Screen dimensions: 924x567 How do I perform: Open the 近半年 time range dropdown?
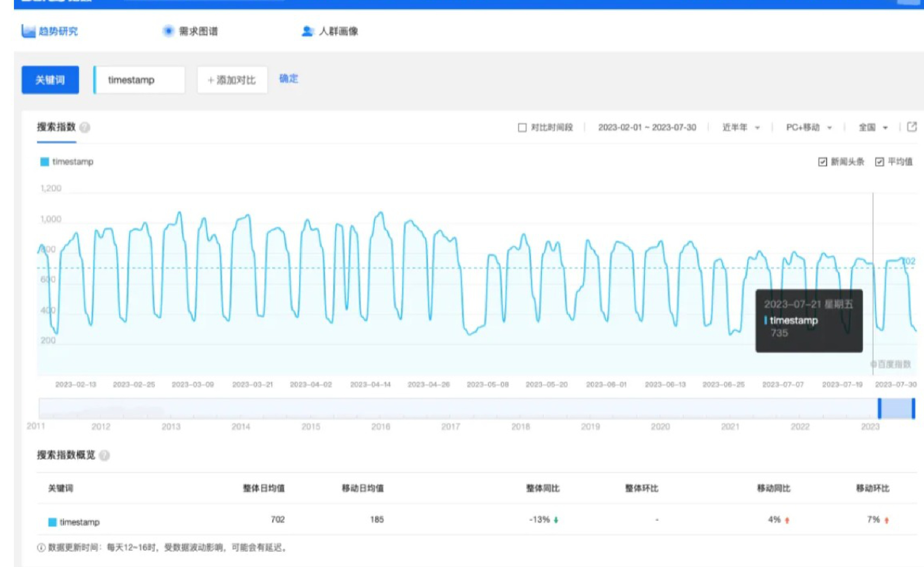click(740, 127)
